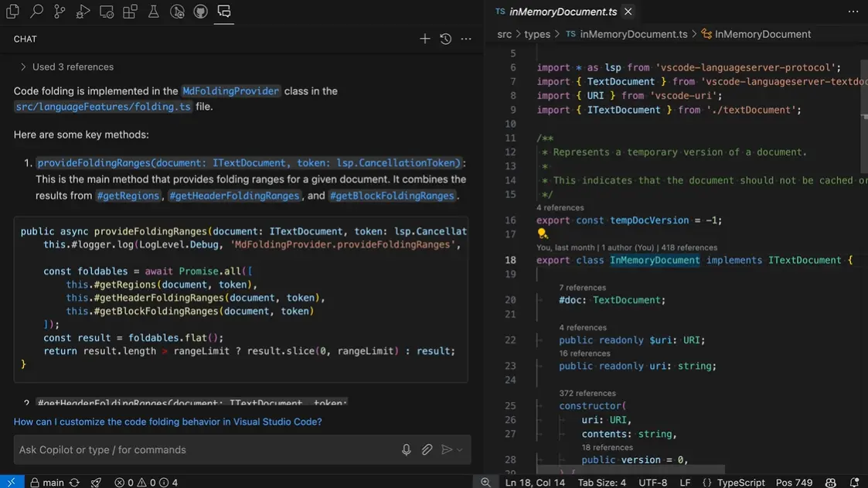
Task: Click Ln 18, Col 14 position indicator
Action: point(535,483)
